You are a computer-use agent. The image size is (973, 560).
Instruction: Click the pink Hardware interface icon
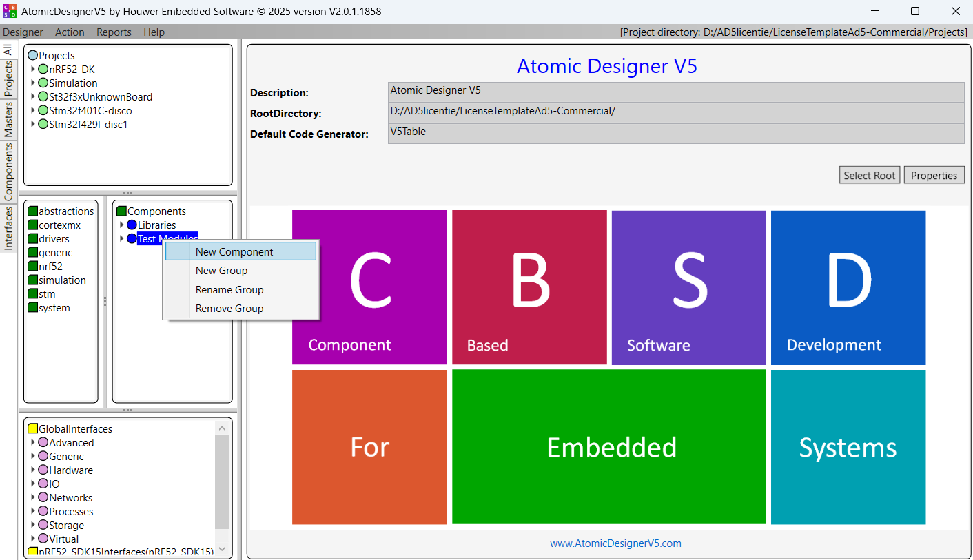click(43, 470)
